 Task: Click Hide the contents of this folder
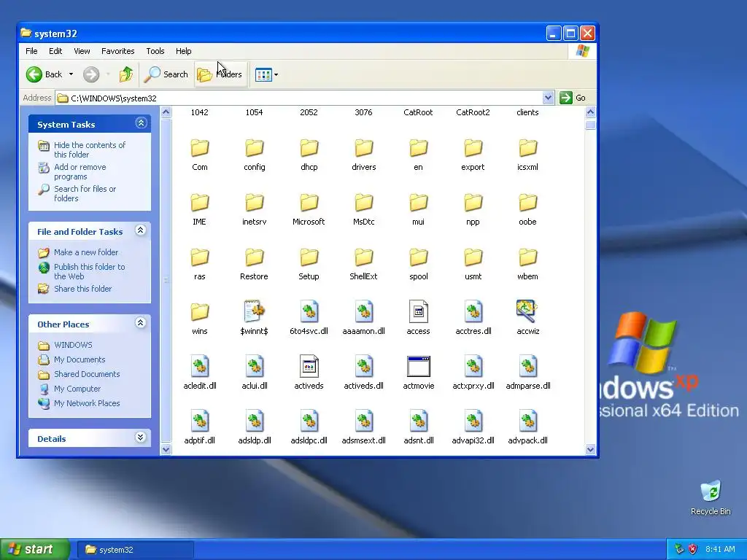pyautogui.click(x=90, y=149)
